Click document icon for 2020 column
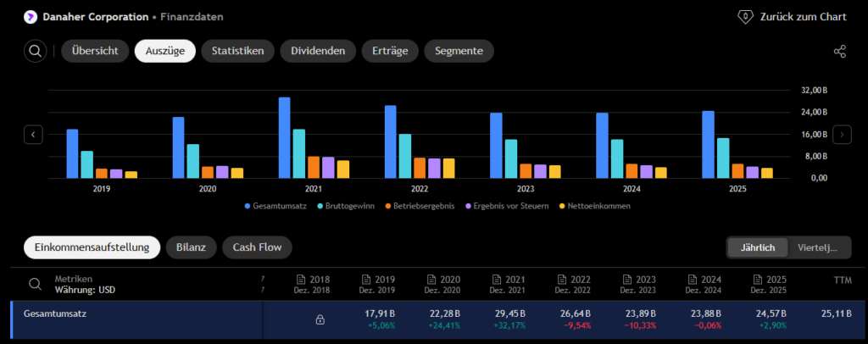This screenshot has height=344, width=868. (431, 280)
